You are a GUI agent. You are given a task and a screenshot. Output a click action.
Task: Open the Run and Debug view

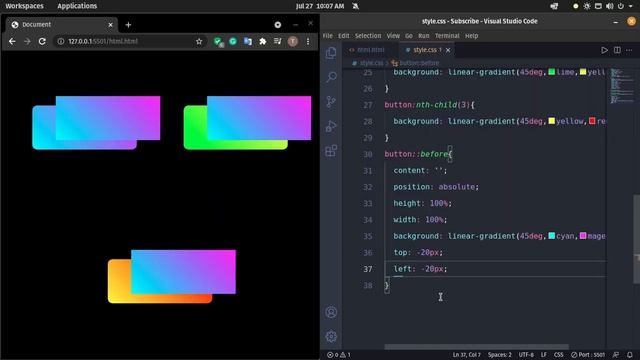331,126
